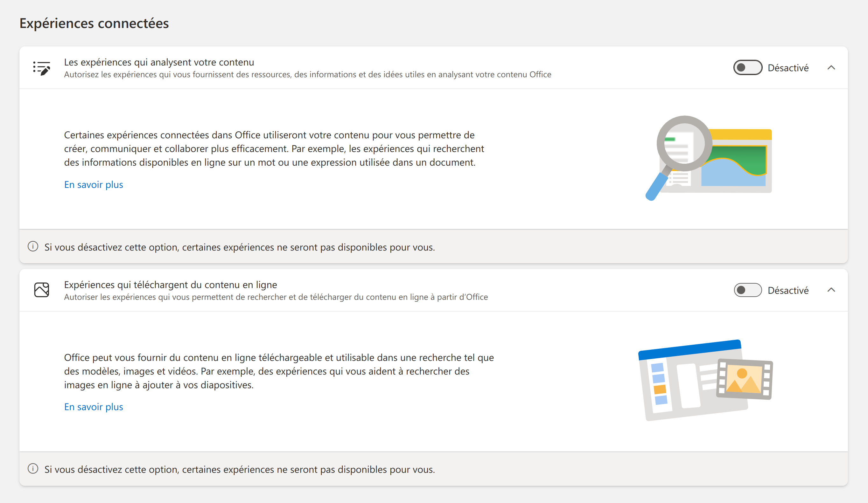Collapse the online content section chevron
This screenshot has height=503, width=868.
point(831,290)
